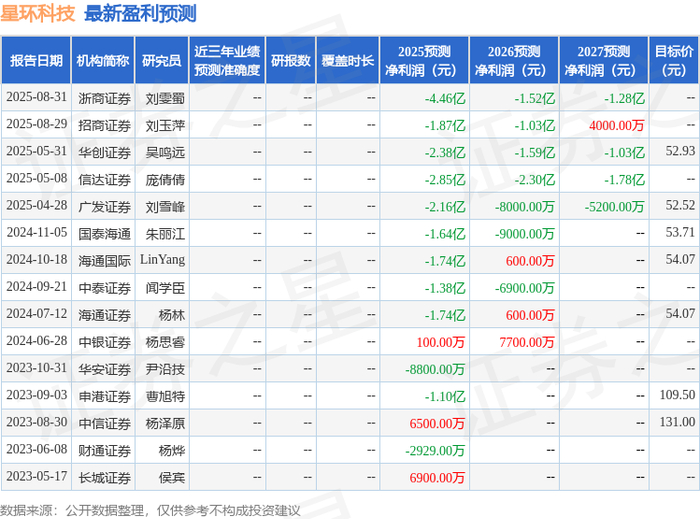700x519 pixels.
Task: Click researcher name 刘雯蜀
Action: click(x=165, y=98)
